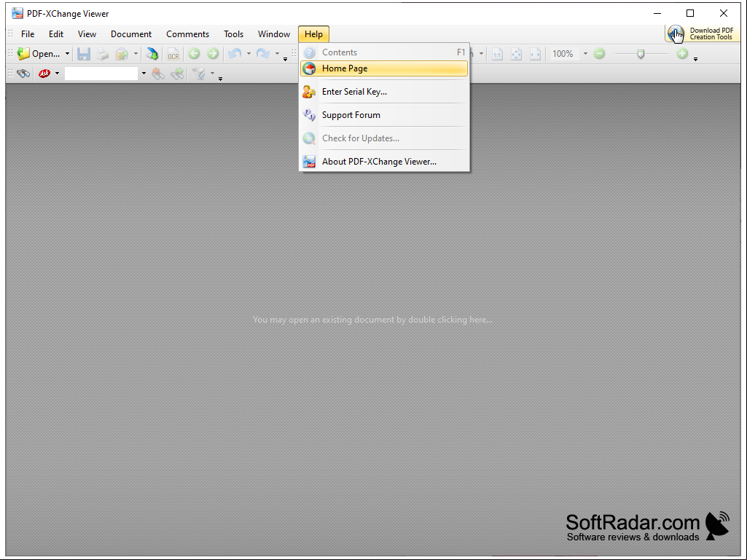Click Download PDF Creation Tools button
Viewport: 747px width, 560px height.
click(702, 33)
